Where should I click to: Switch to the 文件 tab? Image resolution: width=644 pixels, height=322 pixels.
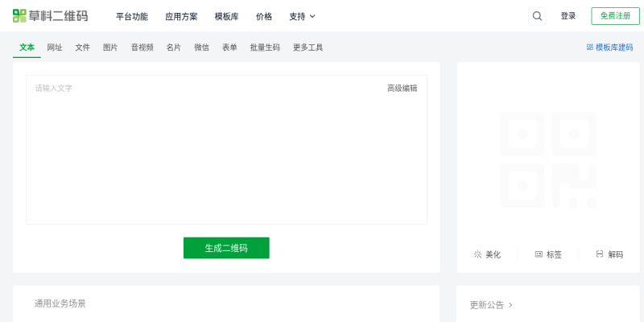point(83,47)
